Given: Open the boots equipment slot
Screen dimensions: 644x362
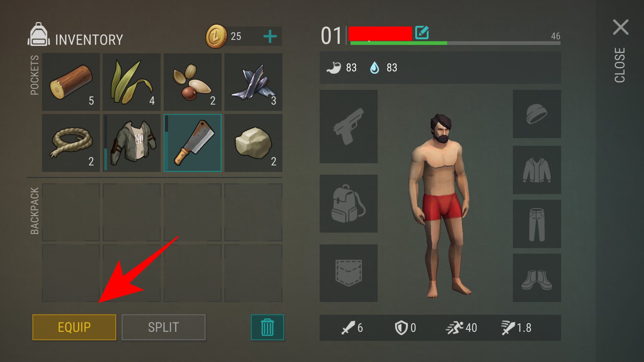Looking at the screenshot, I should point(537,278).
